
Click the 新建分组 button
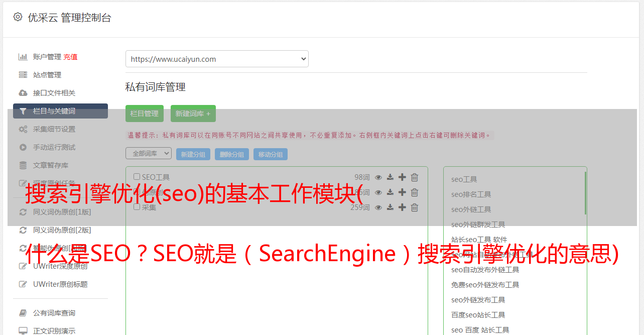click(193, 154)
